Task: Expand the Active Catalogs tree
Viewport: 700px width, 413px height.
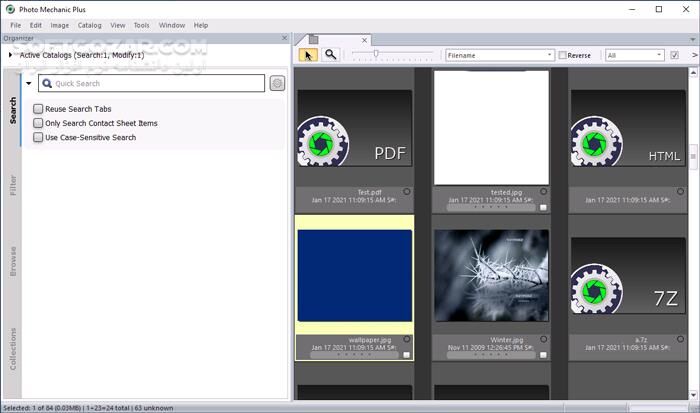Action: (11, 55)
